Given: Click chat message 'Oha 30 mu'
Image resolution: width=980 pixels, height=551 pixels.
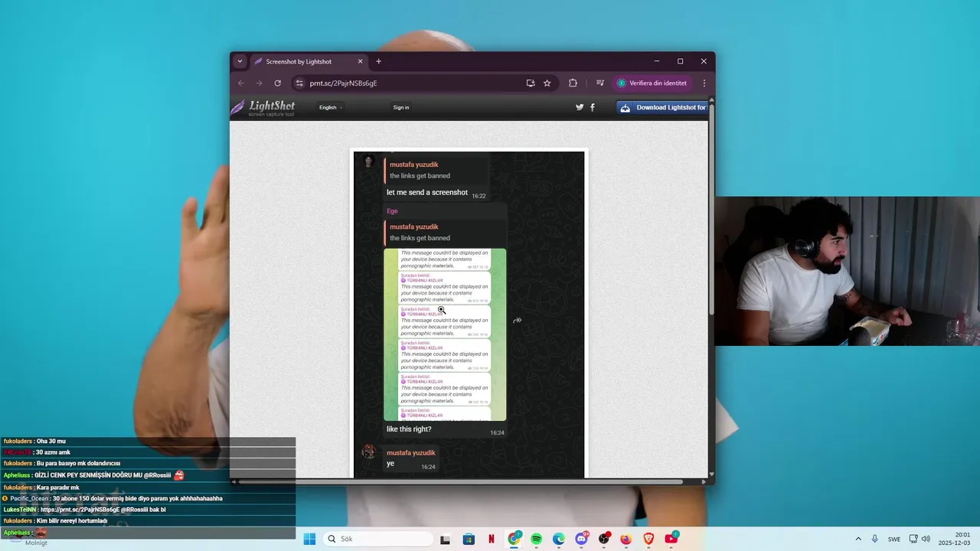Looking at the screenshot, I should pyautogui.click(x=51, y=441).
